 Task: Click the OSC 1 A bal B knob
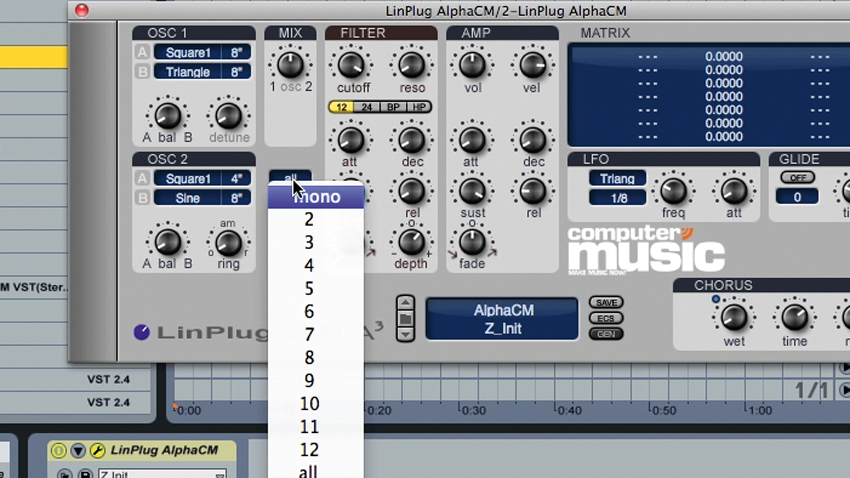pos(168,115)
